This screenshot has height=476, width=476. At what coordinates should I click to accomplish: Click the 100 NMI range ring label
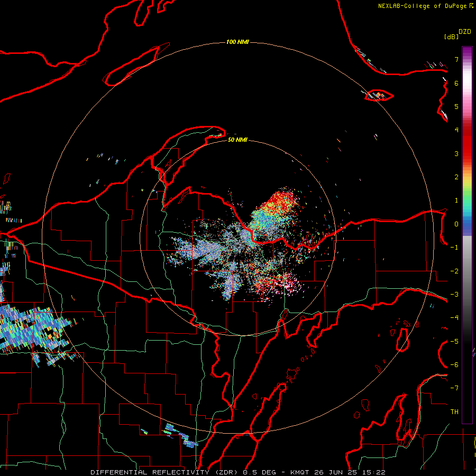[237, 42]
